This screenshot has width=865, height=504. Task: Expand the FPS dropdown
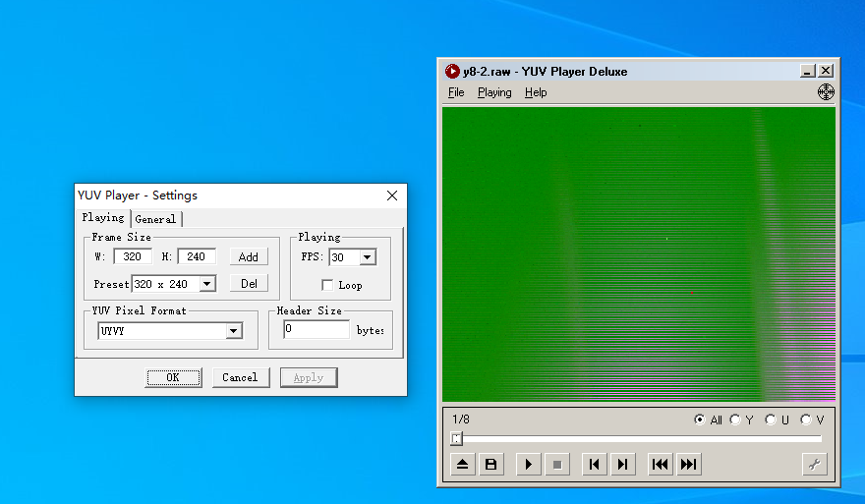(368, 257)
